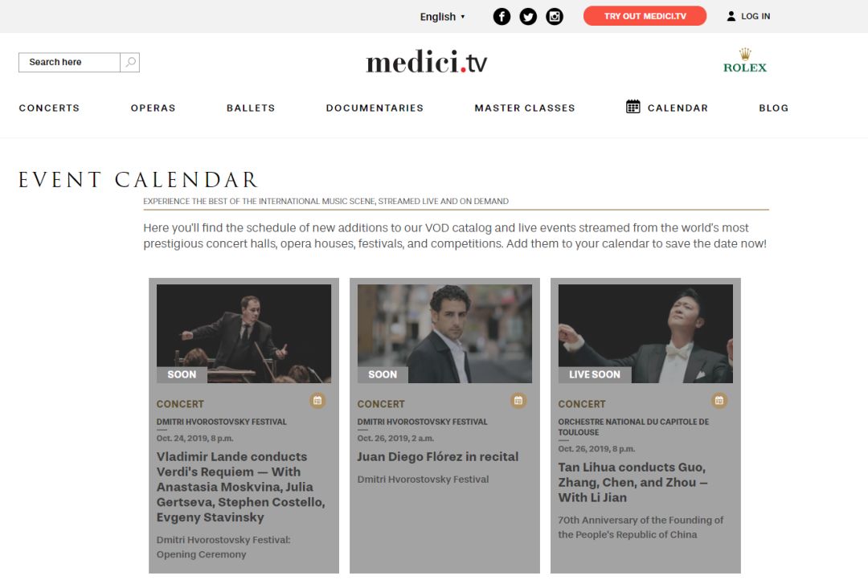Viewport: 868px width, 588px height.
Task: Open Juan Diego Flórez in recital title
Action: coord(438,457)
